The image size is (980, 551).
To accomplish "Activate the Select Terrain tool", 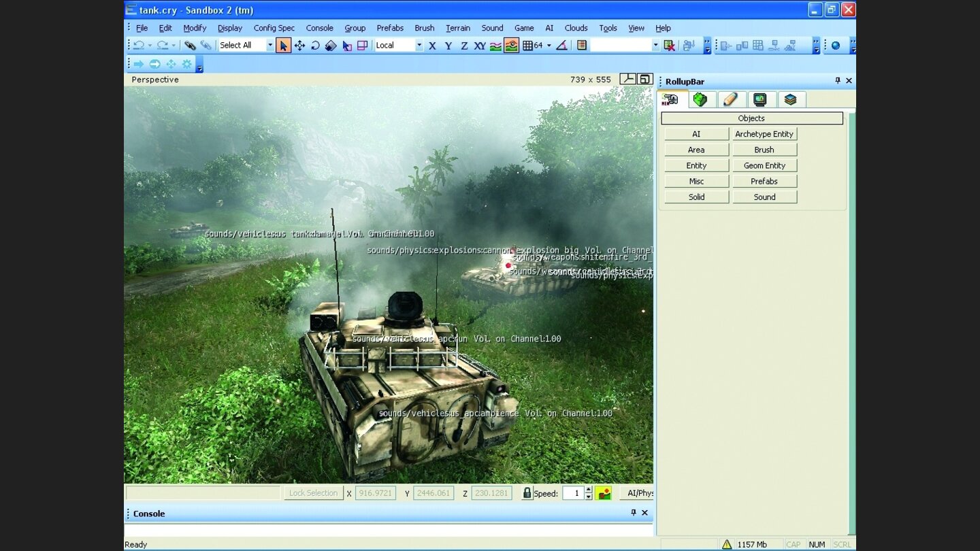I will pos(346,46).
